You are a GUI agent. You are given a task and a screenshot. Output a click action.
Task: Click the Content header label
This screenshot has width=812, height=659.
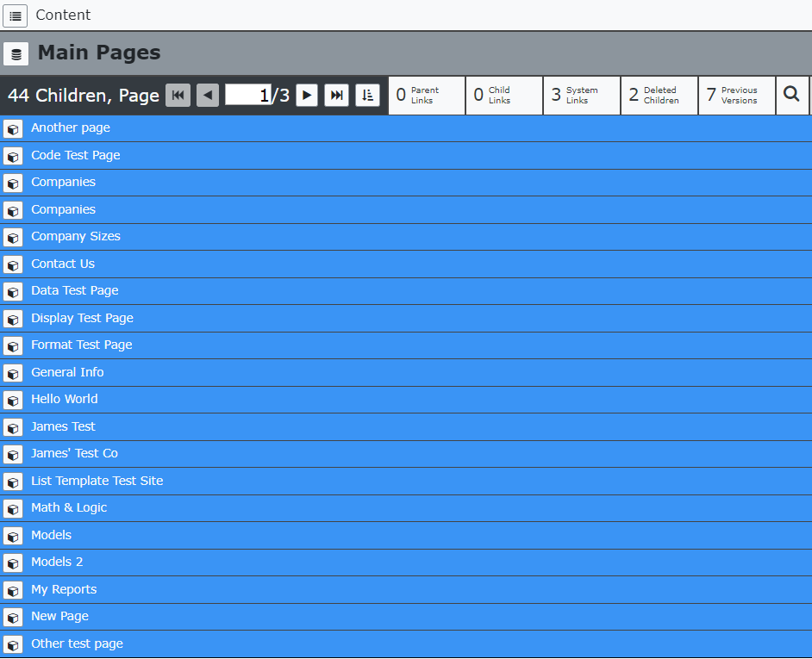pos(63,15)
